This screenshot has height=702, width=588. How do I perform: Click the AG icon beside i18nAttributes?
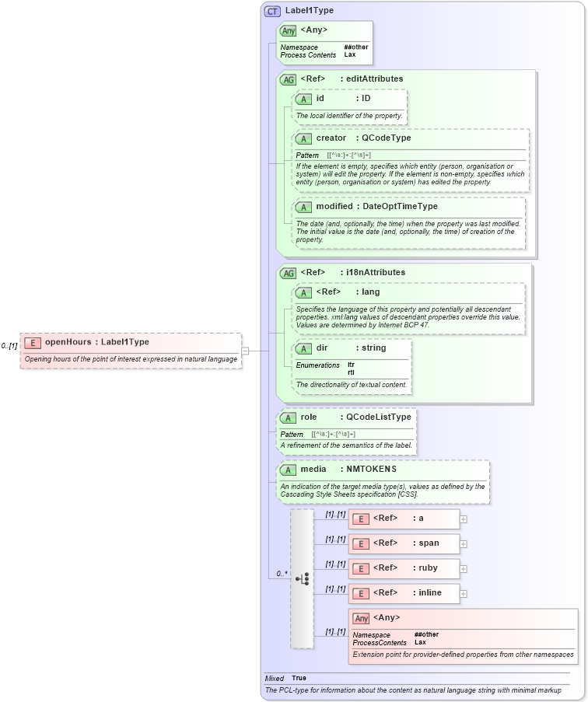point(288,273)
